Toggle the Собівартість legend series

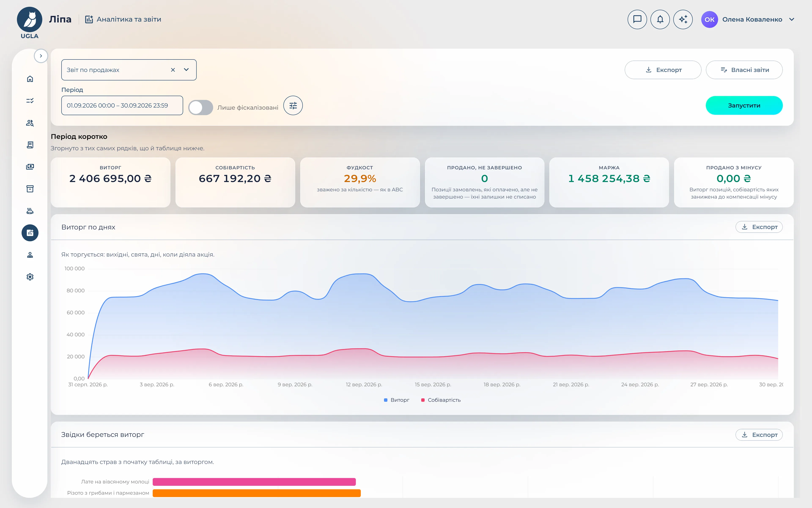441,400
